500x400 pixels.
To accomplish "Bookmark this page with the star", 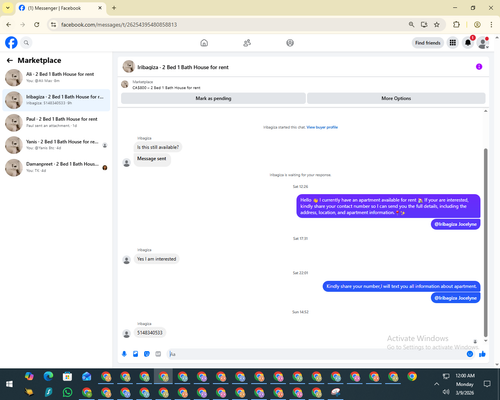I will point(437,24).
